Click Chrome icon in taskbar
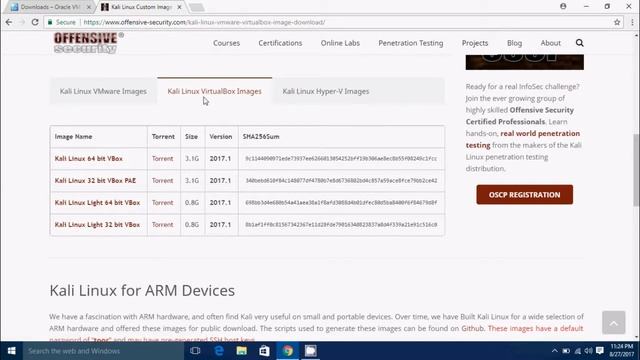Image resolution: width=640 pixels, height=360 pixels. pos(288,351)
